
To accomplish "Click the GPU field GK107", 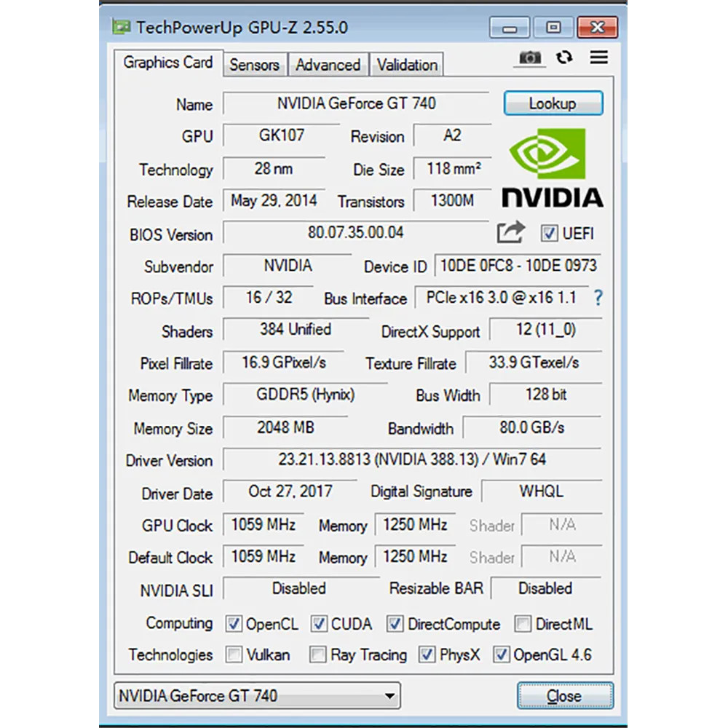I will click(281, 135).
